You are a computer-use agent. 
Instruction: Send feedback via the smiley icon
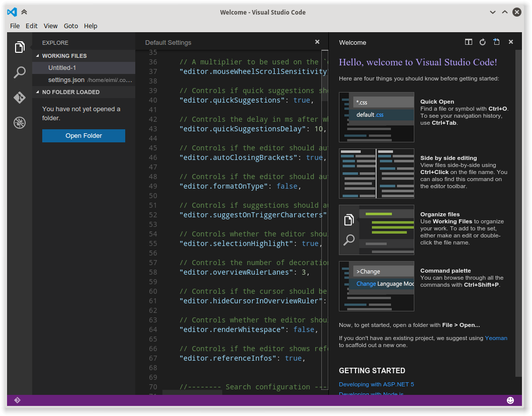(x=510, y=400)
